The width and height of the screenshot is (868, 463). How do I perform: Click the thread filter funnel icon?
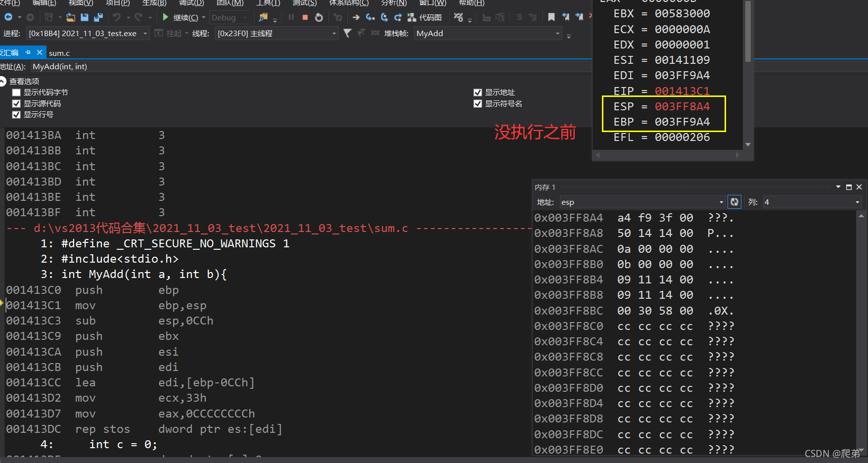click(x=348, y=33)
